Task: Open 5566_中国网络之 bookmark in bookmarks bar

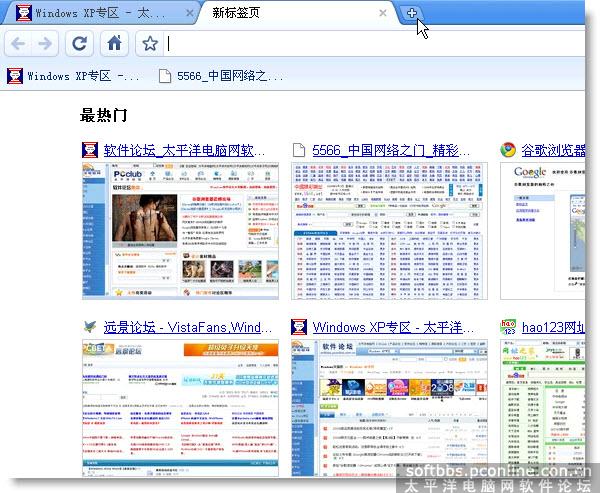Action: (221, 76)
